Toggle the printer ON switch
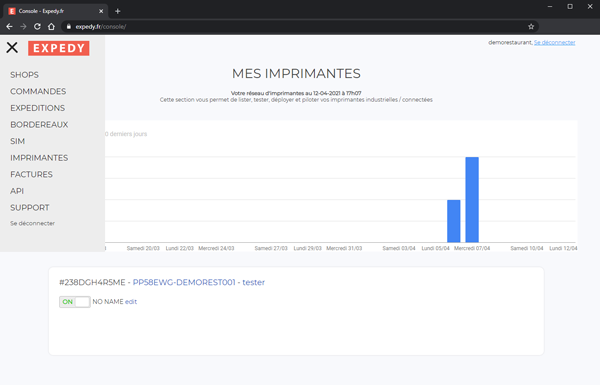Screen dimensions: 600x385 tap(75, 302)
